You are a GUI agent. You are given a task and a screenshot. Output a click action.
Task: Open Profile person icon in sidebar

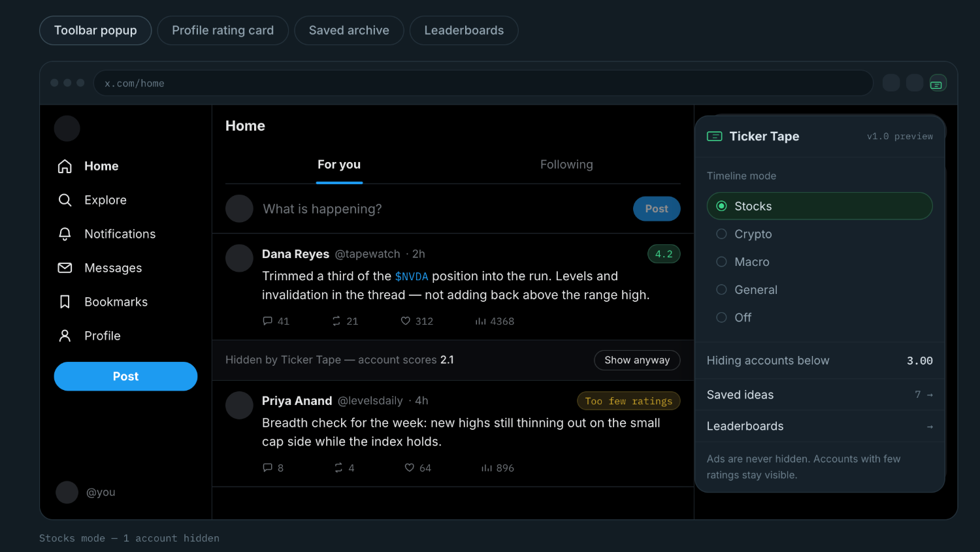[x=65, y=336]
